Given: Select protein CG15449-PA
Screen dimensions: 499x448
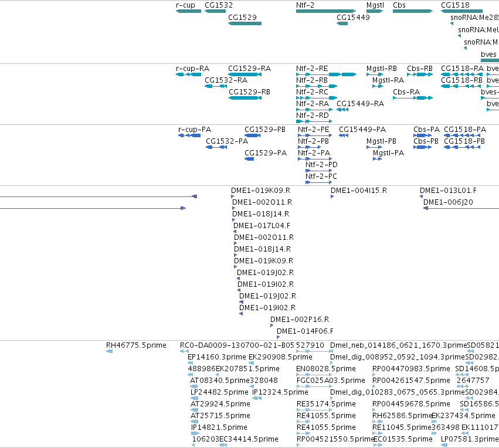Looking at the screenshot, I should [362, 130].
